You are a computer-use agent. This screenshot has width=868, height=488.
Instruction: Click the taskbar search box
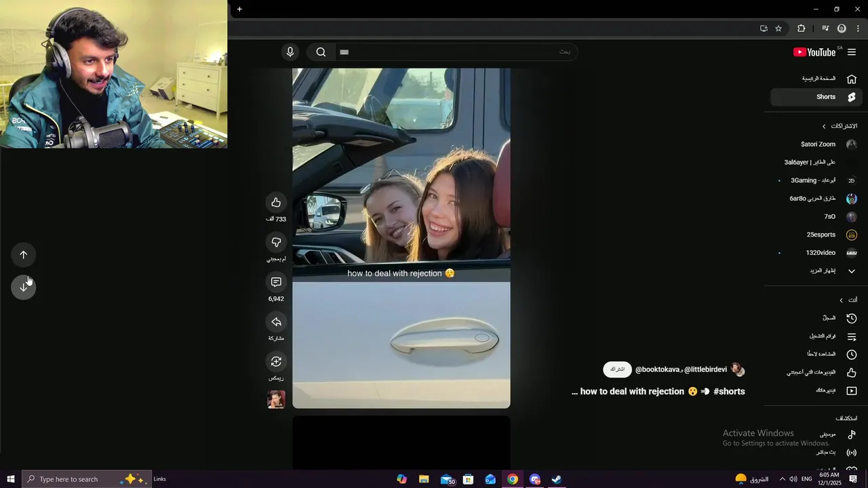coord(86,479)
